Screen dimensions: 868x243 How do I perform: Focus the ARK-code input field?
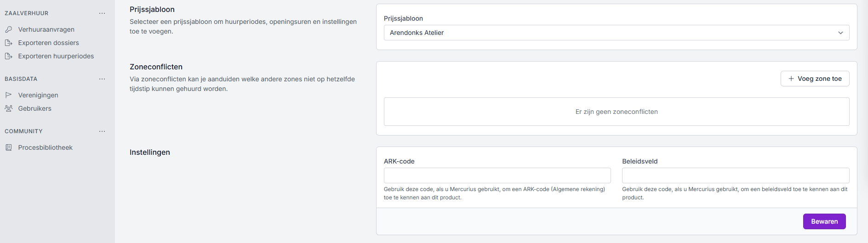(x=497, y=175)
